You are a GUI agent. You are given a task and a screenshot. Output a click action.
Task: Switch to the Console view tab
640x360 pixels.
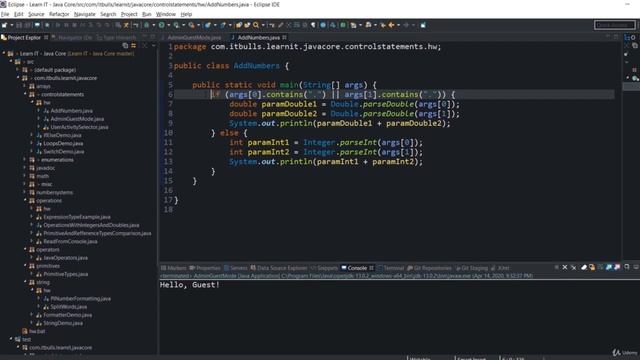pyautogui.click(x=357, y=268)
